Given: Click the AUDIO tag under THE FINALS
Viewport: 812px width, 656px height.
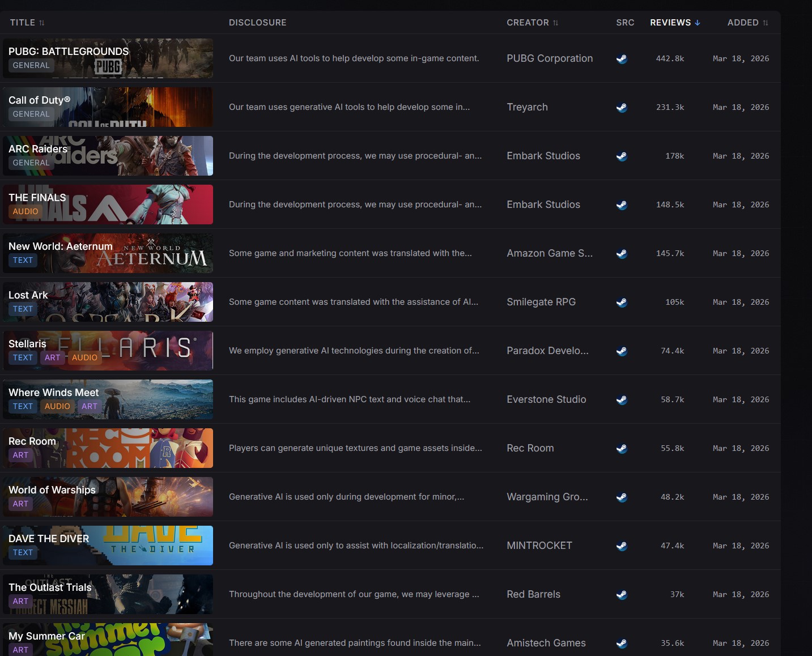Looking at the screenshot, I should coord(25,211).
